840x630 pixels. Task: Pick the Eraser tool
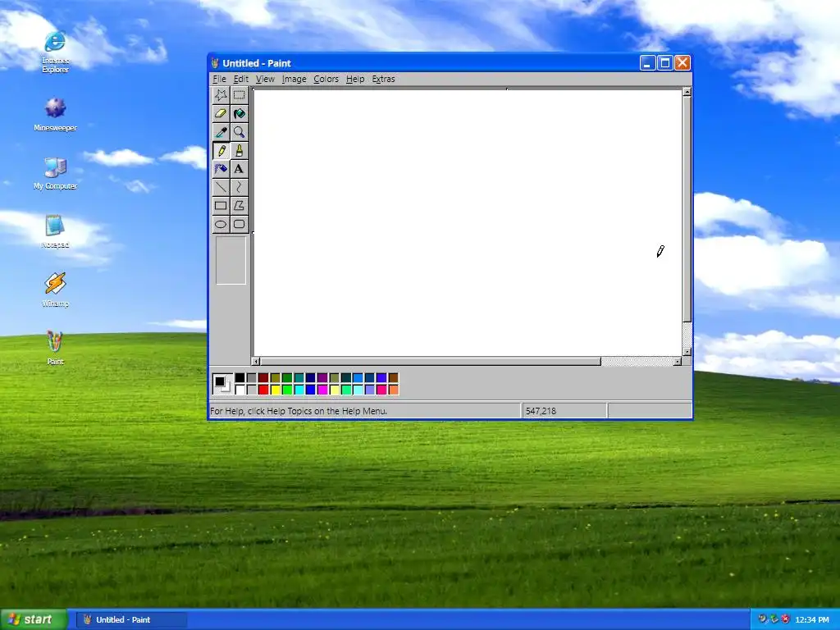[x=221, y=113]
